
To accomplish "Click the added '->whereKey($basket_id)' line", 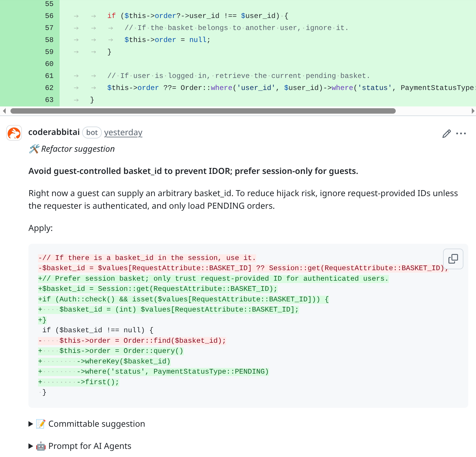I will pyautogui.click(x=104, y=361).
